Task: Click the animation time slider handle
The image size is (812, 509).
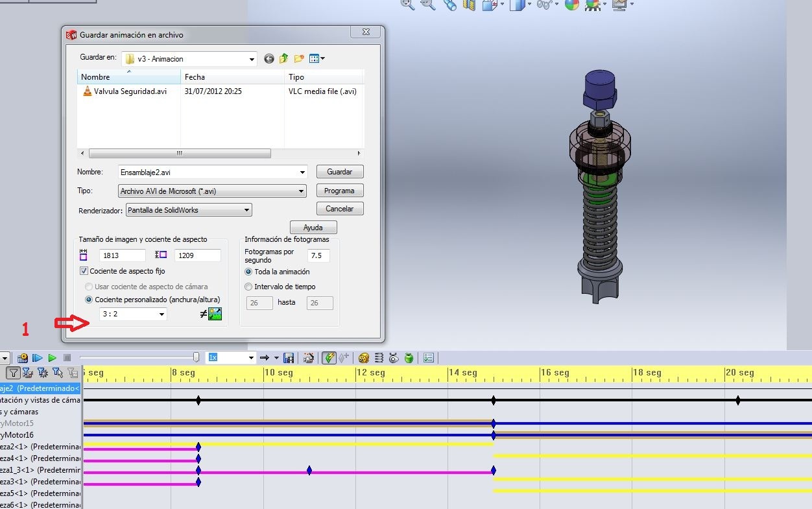Action: point(197,357)
